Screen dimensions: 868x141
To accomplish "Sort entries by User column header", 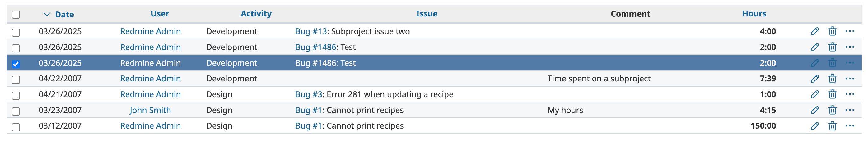I will pos(160,14).
